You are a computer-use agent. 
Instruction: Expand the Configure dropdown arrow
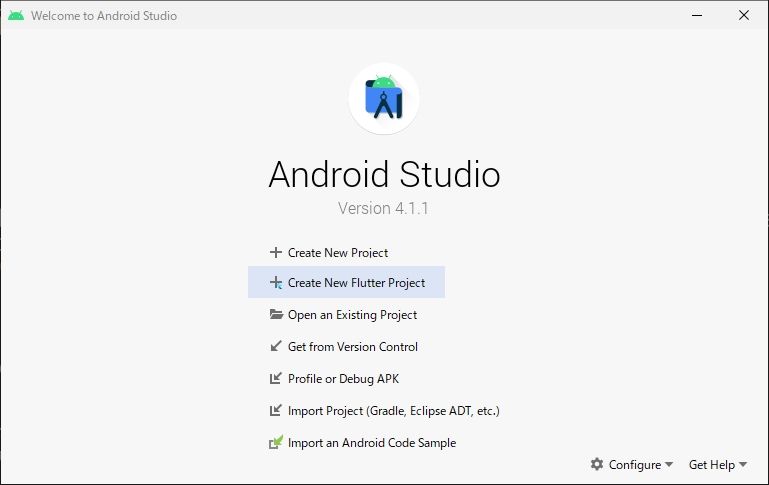(669, 465)
